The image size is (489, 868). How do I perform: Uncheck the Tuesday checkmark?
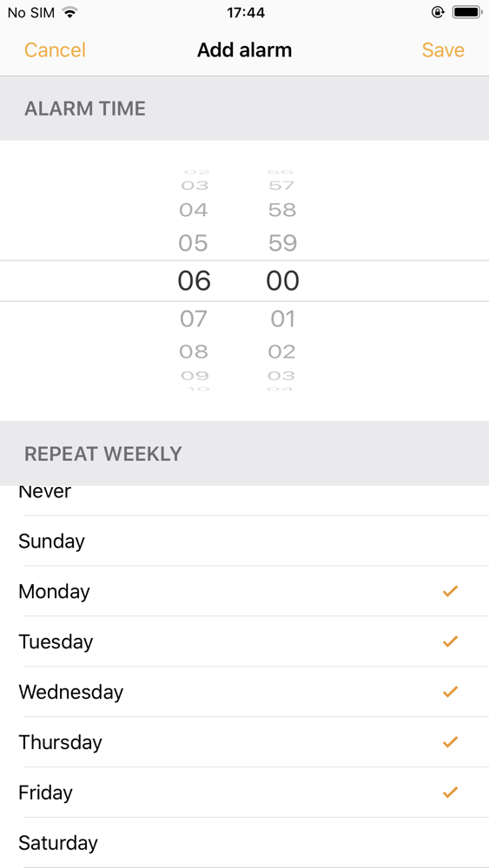[x=450, y=641]
